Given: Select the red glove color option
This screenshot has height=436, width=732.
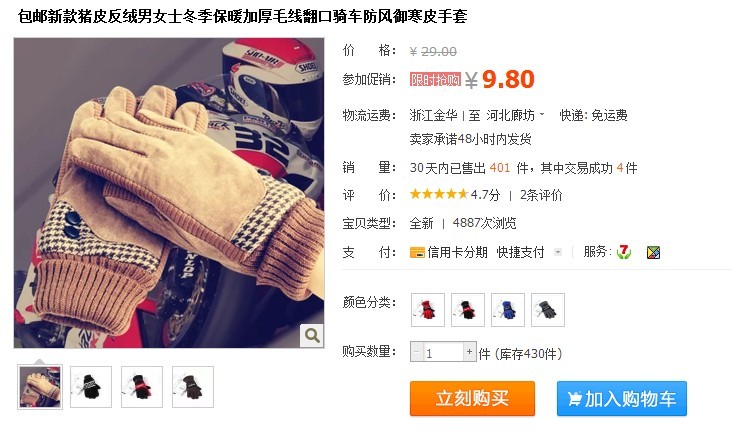Looking at the screenshot, I should [428, 310].
